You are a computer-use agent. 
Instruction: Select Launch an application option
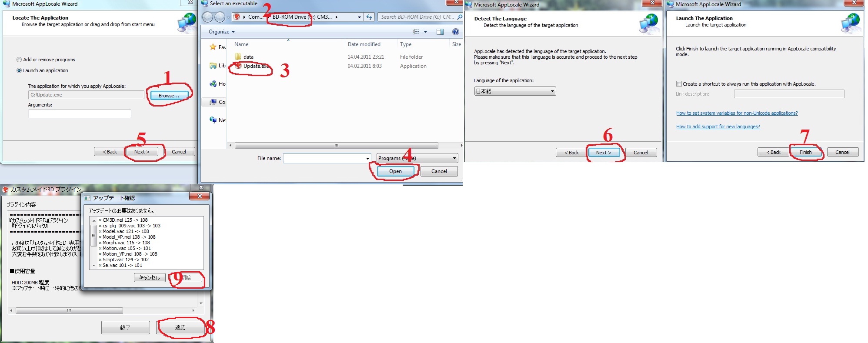[19, 70]
